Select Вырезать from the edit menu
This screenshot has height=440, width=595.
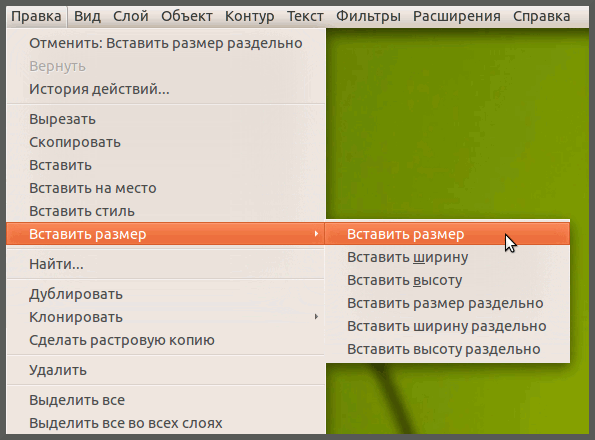[x=166, y=119]
